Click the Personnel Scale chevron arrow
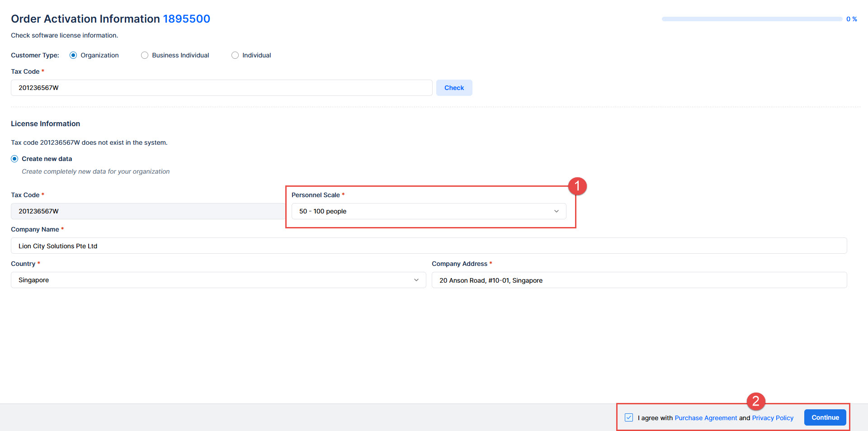This screenshot has height=431, width=868. click(x=557, y=211)
